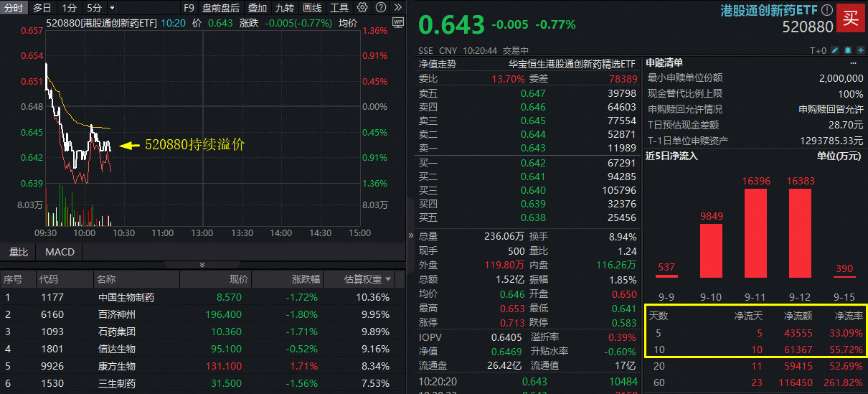Screen dimensions: 868x394
Task: Toggle the 九转 indicator
Action: (x=285, y=8)
